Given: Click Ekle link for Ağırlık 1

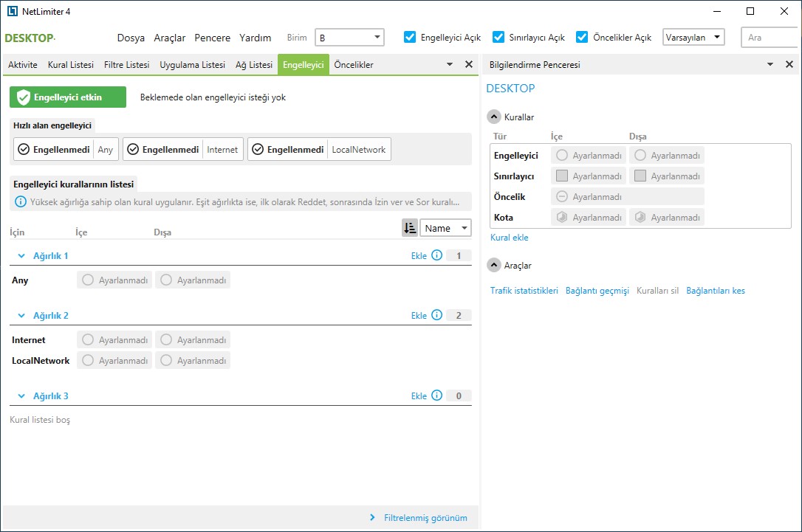Looking at the screenshot, I should click(419, 255).
